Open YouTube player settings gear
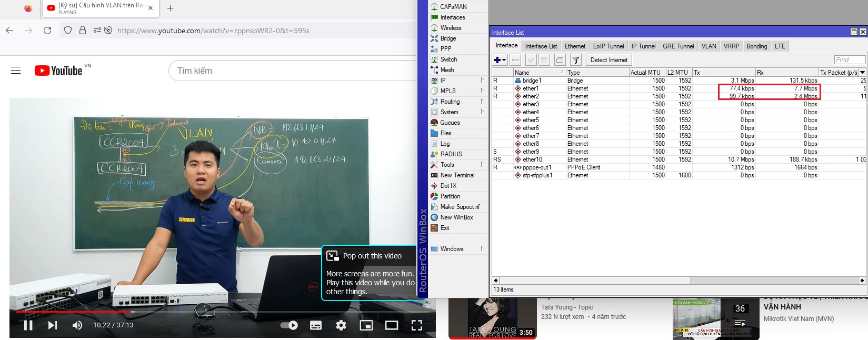Screen dimensions: 868x340 click(x=341, y=325)
